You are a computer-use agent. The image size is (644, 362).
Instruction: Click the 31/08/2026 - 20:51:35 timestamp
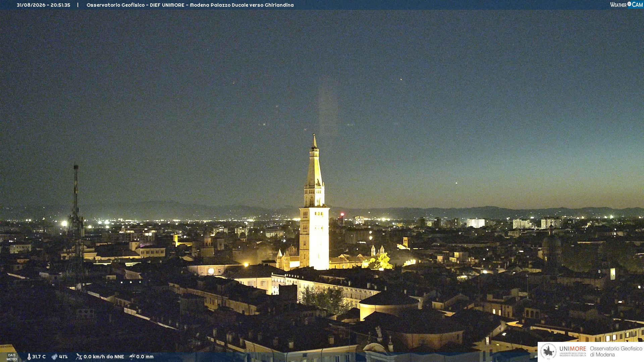pyautogui.click(x=44, y=5)
